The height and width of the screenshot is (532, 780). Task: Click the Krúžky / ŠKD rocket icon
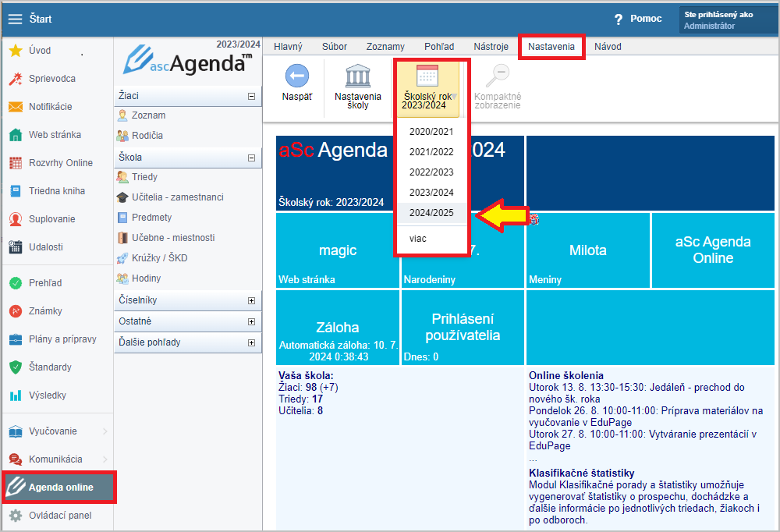point(122,258)
